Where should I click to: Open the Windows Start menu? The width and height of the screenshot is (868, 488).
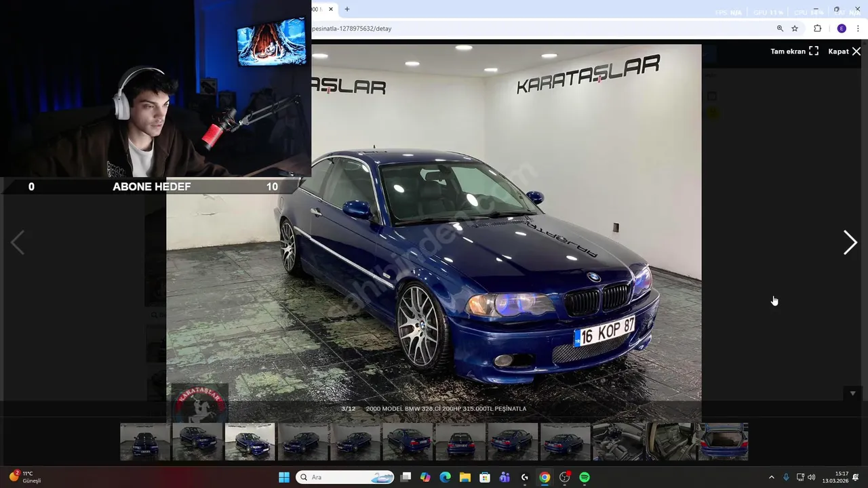284,477
